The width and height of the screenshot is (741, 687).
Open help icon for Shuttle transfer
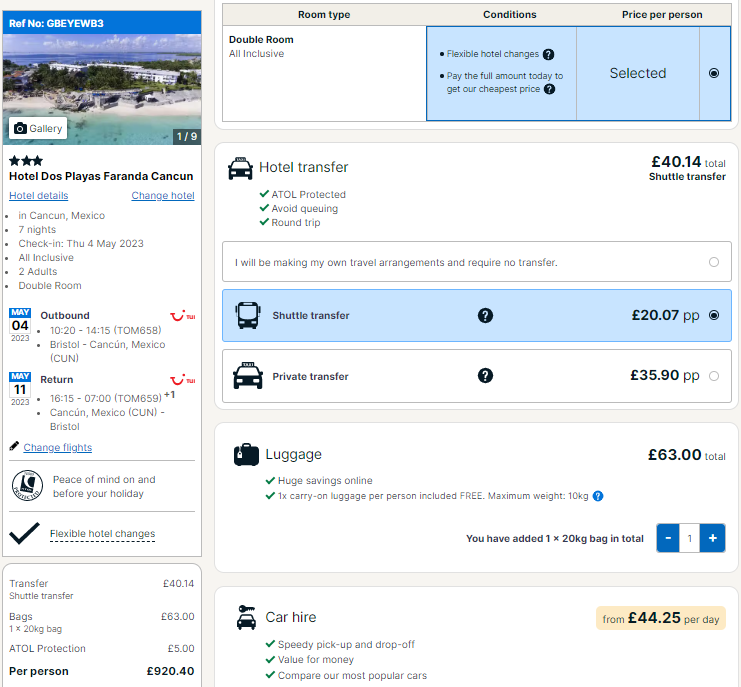(485, 315)
